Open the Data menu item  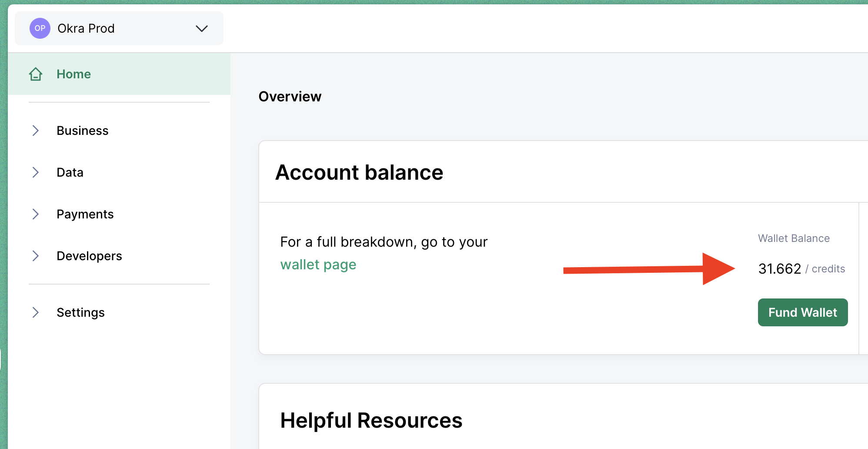[x=70, y=172]
